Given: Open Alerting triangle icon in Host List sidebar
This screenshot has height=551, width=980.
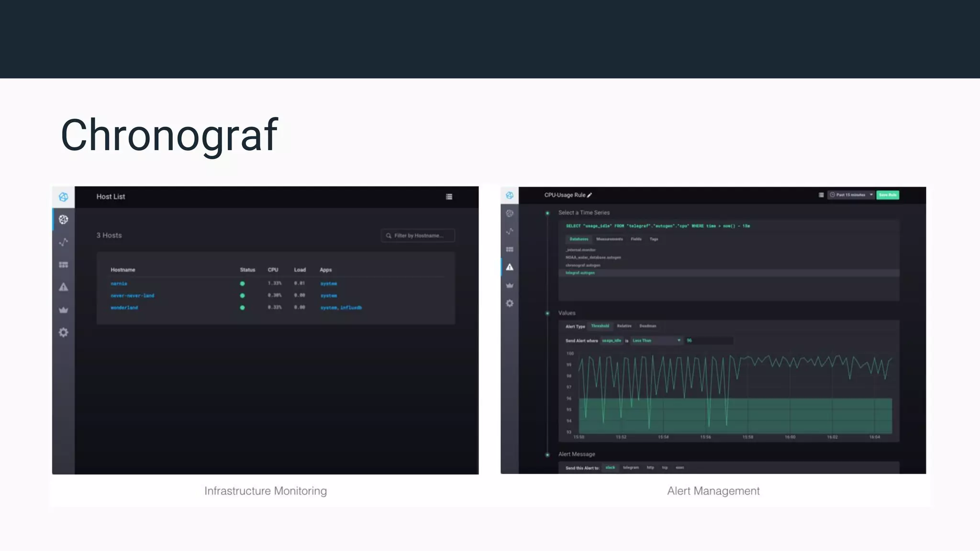Looking at the screenshot, I should pyautogui.click(x=63, y=287).
